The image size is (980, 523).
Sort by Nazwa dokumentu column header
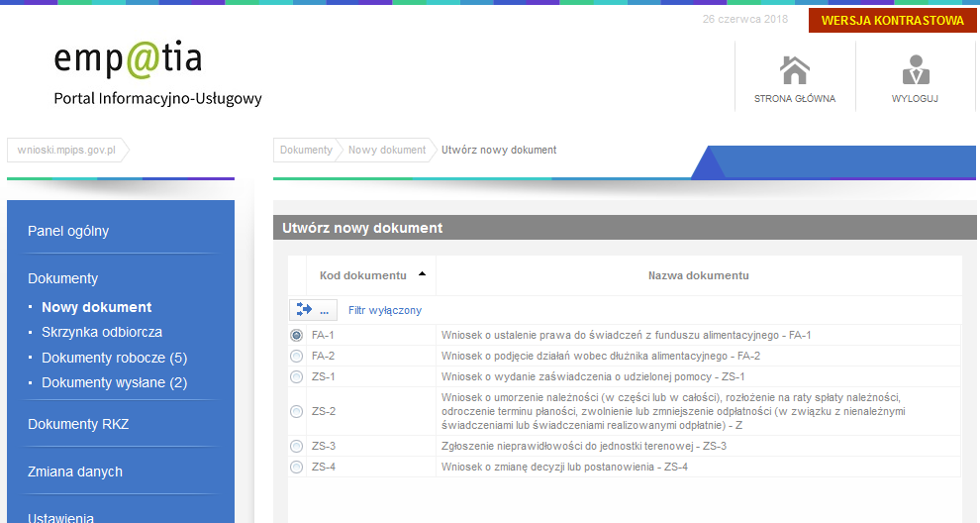[698, 274]
